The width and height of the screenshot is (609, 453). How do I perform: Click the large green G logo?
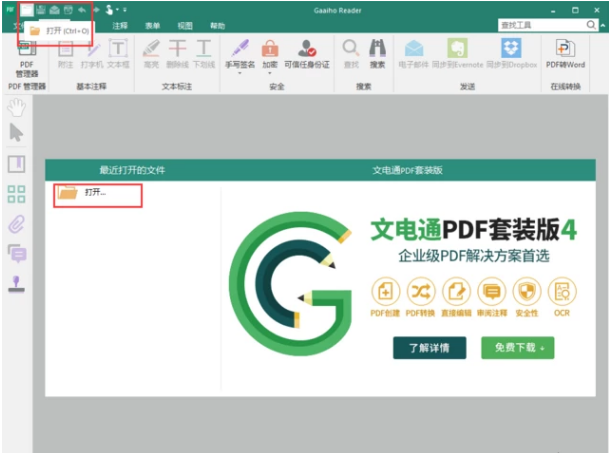(291, 284)
